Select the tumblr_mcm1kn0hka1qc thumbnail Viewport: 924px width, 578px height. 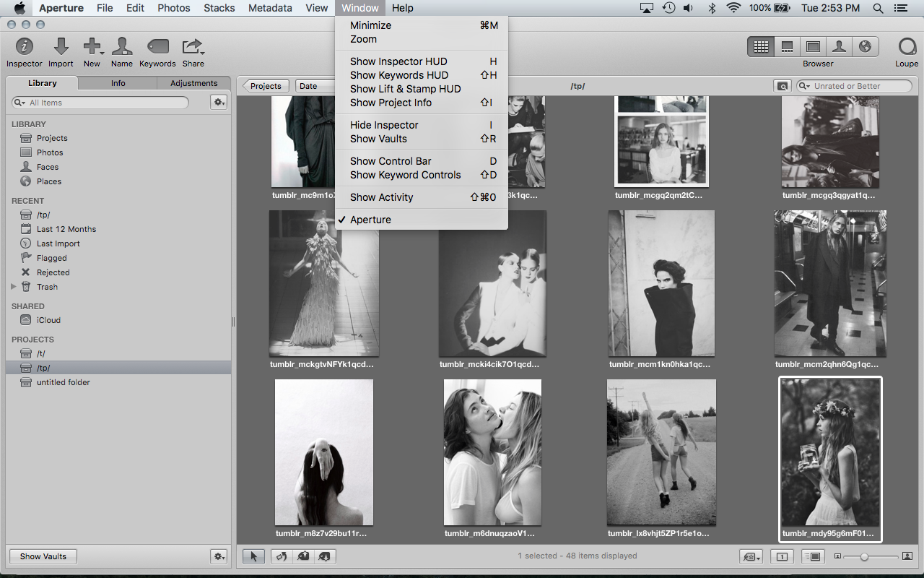point(661,284)
